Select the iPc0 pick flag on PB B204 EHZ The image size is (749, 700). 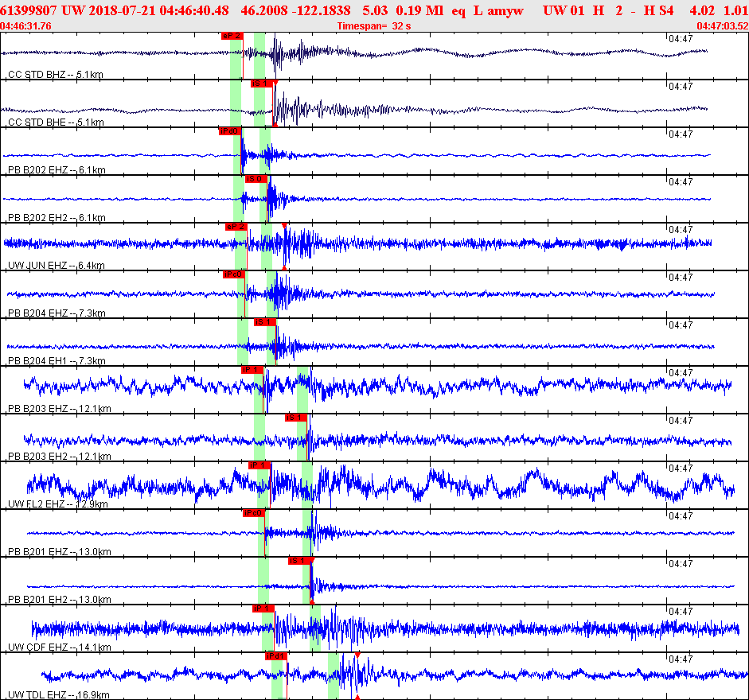pyautogui.click(x=234, y=274)
